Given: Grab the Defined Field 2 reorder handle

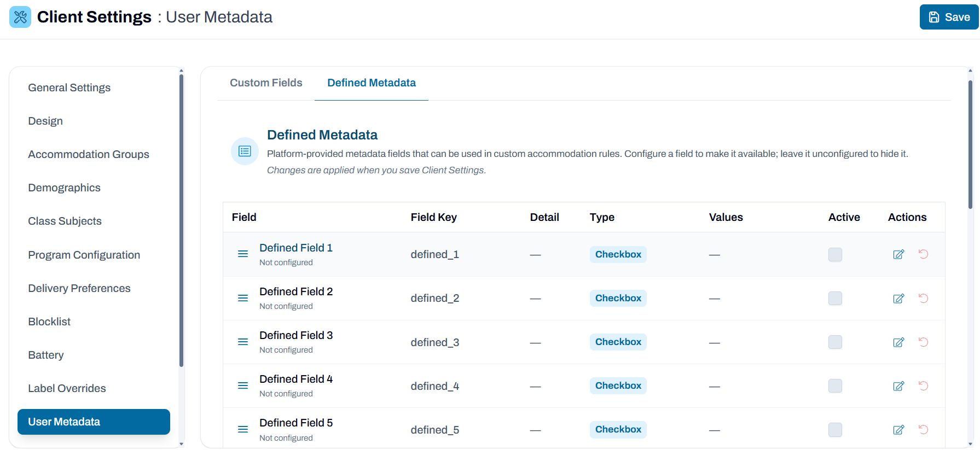Looking at the screenshot, I should tap(243, 298).
